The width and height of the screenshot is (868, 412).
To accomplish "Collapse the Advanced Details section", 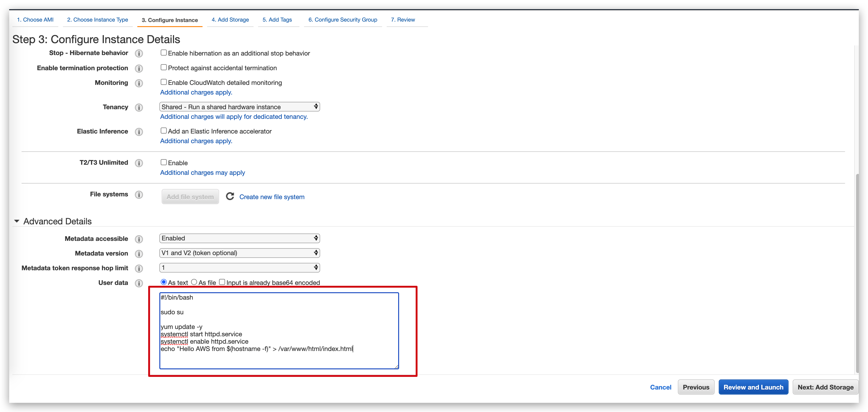I will (x=17, y=221).
